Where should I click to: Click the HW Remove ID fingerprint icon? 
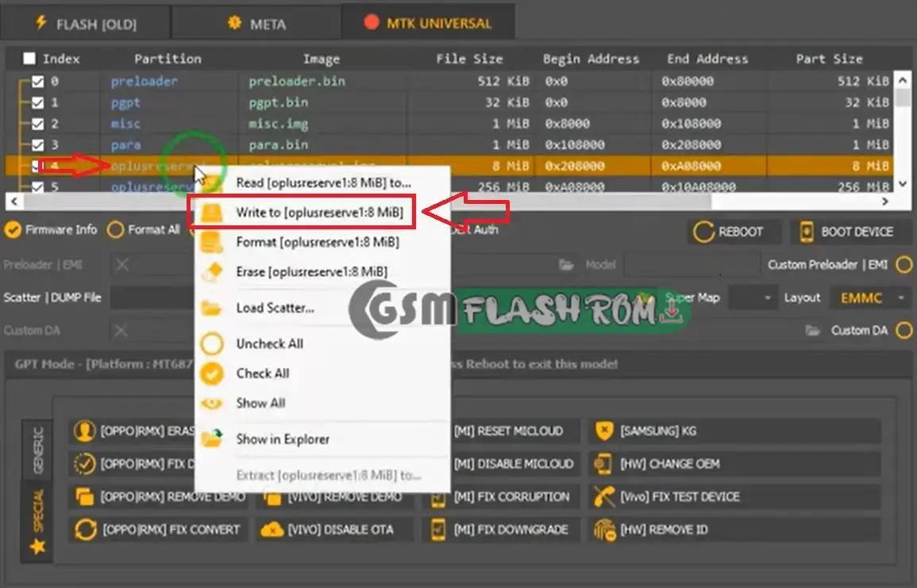click(x=604, y=529)
